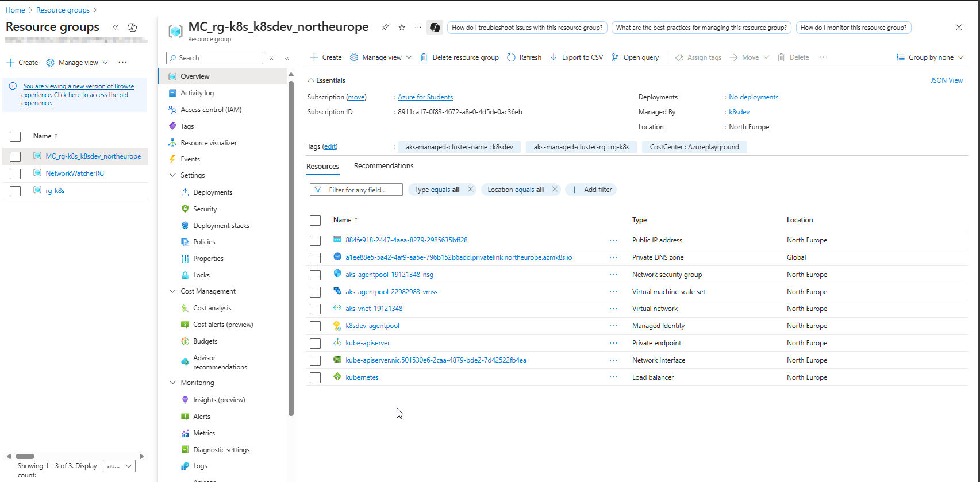Open Group by none dropdown
Viewport: 980px width, 482px height.
point(930,57)
